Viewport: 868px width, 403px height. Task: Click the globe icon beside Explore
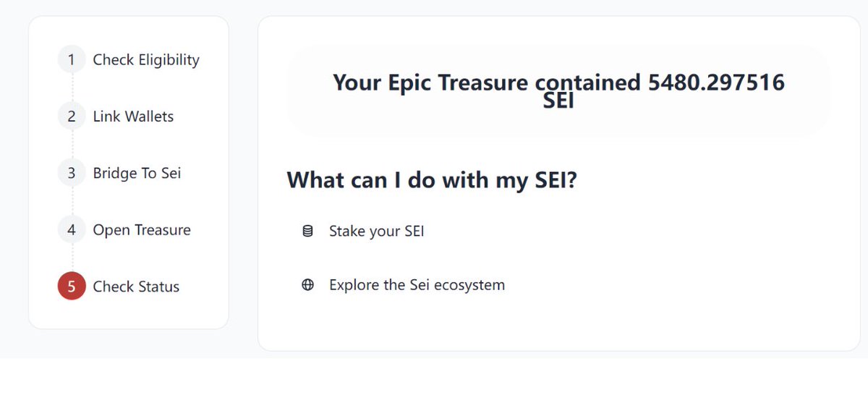pos(307,285)
